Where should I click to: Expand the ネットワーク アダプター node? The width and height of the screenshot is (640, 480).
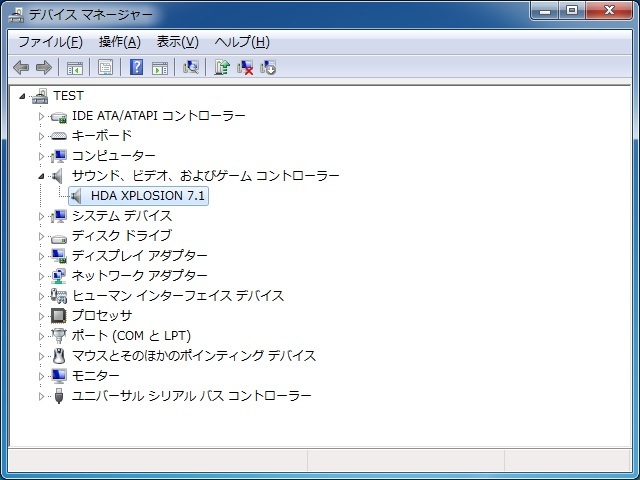(x=41, y=276)
